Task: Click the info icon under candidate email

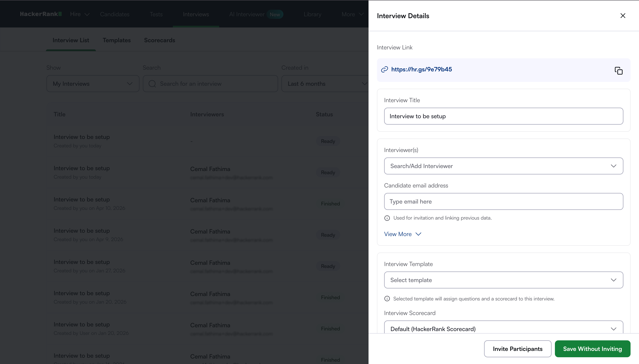Action: pos(387,218)
